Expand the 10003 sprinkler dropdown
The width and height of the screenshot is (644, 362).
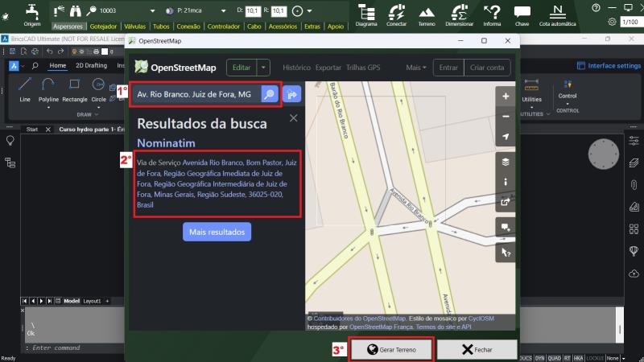(152, 11)
